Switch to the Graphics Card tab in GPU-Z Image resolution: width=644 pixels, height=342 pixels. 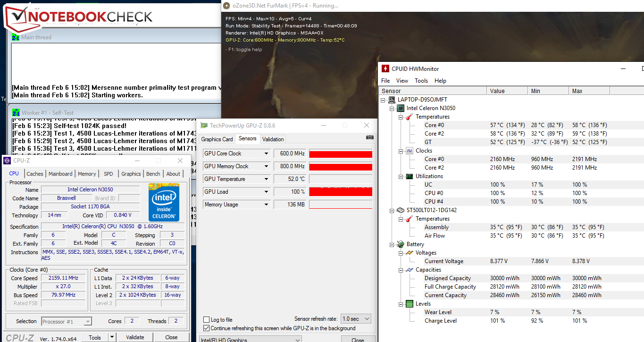pyautogui.click(x=217, y=139)
